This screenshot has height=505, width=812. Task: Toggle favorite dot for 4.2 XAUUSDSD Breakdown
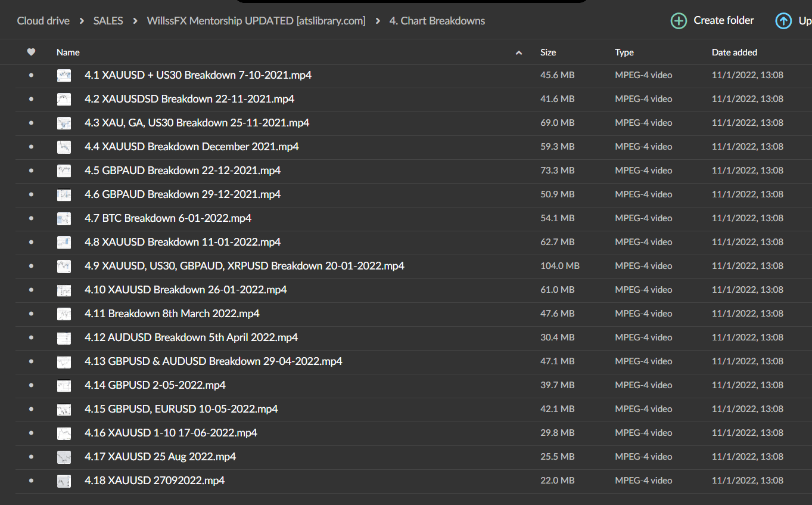pyautogui.click(x=31, y=99)
